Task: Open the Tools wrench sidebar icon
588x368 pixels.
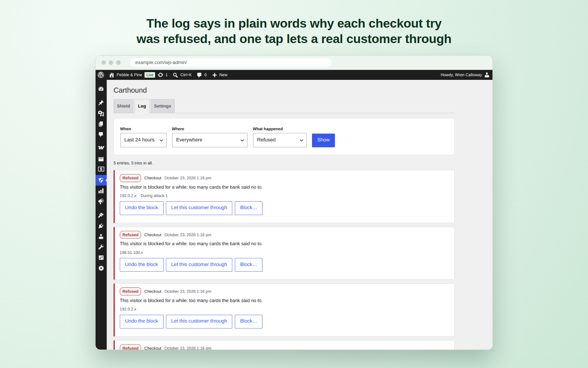Action: point(101,247)
